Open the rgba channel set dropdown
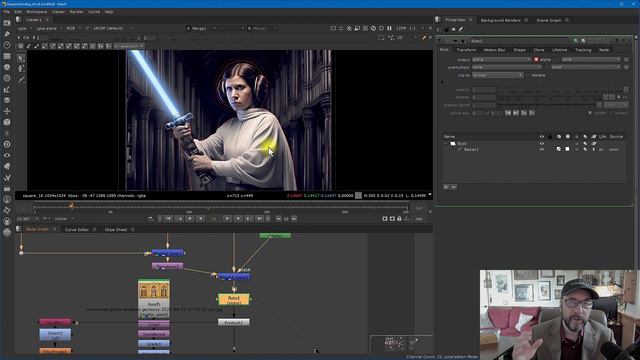 24,28
